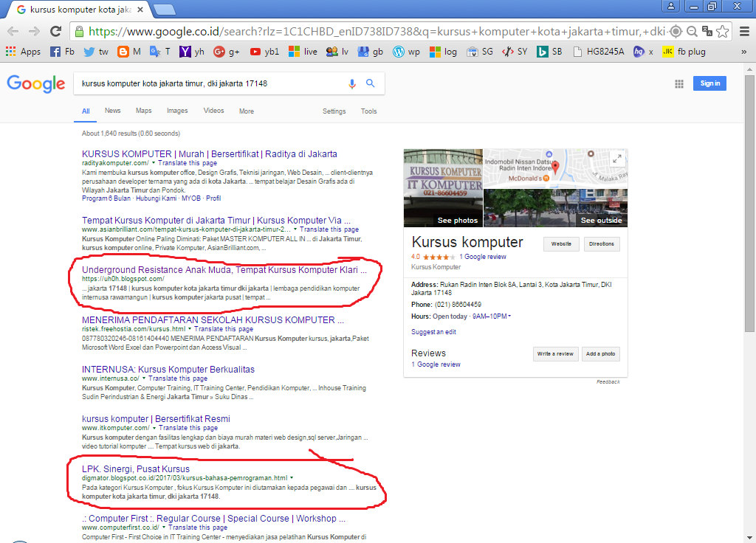Click the browser address bar URL

point(376,32)
